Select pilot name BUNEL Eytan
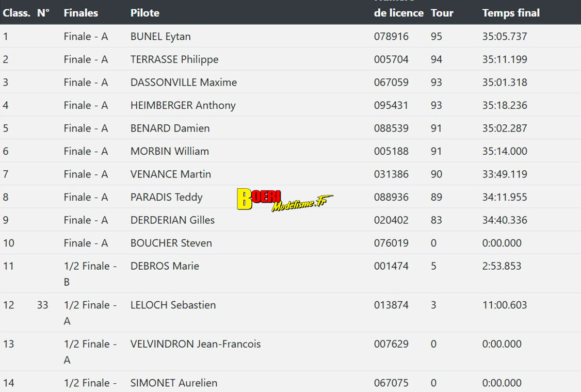The image size is (581, 392). point(160,37)
